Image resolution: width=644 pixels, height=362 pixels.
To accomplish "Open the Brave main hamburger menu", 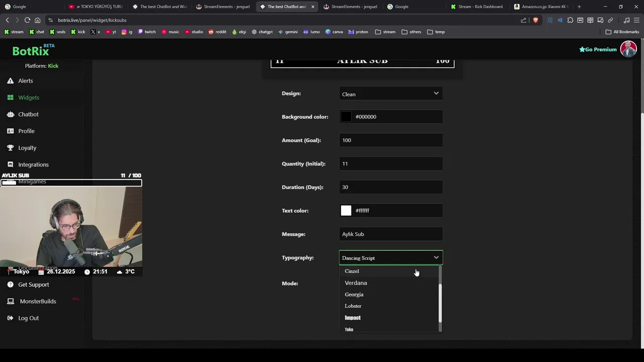I will (x=636, y=20).
